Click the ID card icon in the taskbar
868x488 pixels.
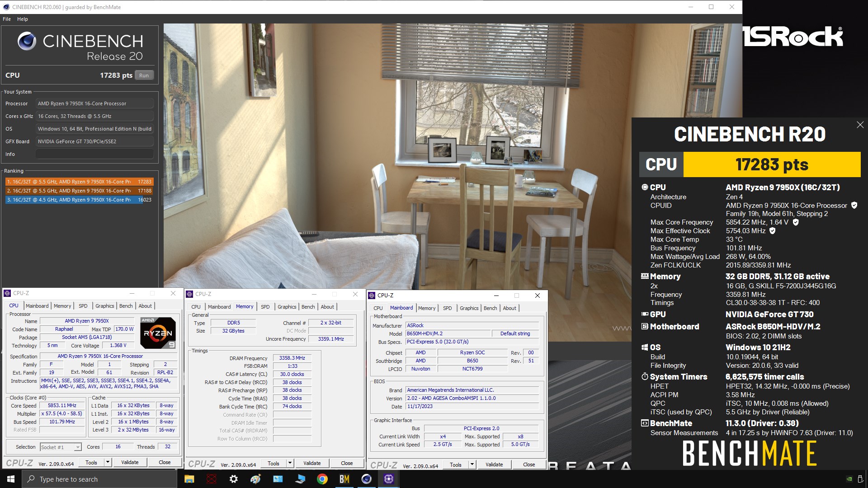click(x=278, y=479)
